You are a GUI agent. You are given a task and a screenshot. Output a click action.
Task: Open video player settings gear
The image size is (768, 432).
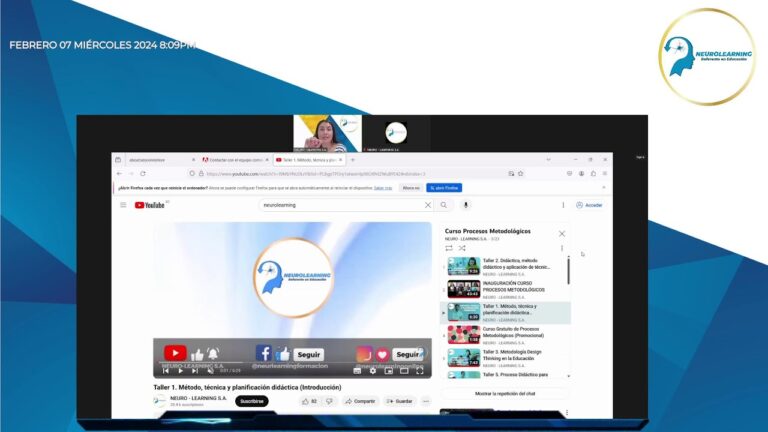373,371
